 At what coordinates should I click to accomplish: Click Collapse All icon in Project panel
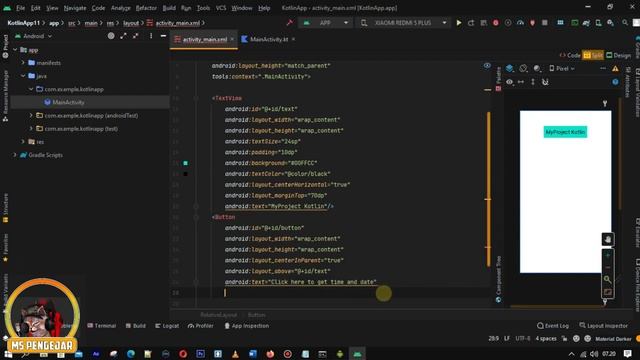pos(136,36)
